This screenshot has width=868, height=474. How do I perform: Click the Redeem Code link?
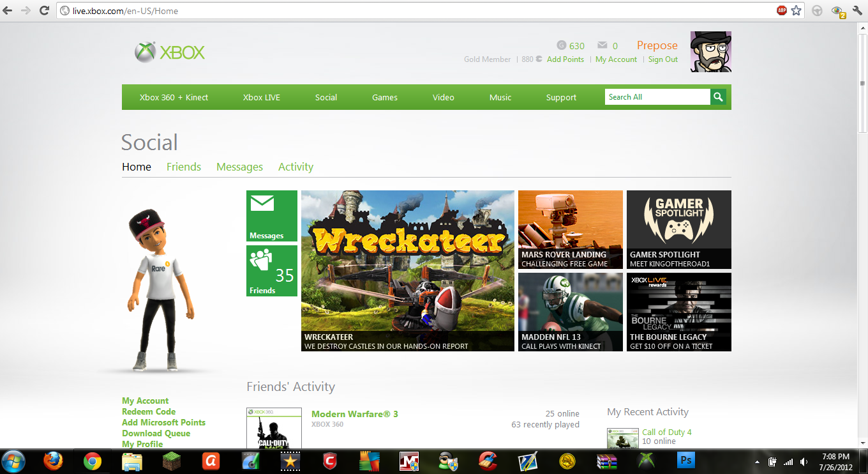(149, 411)
